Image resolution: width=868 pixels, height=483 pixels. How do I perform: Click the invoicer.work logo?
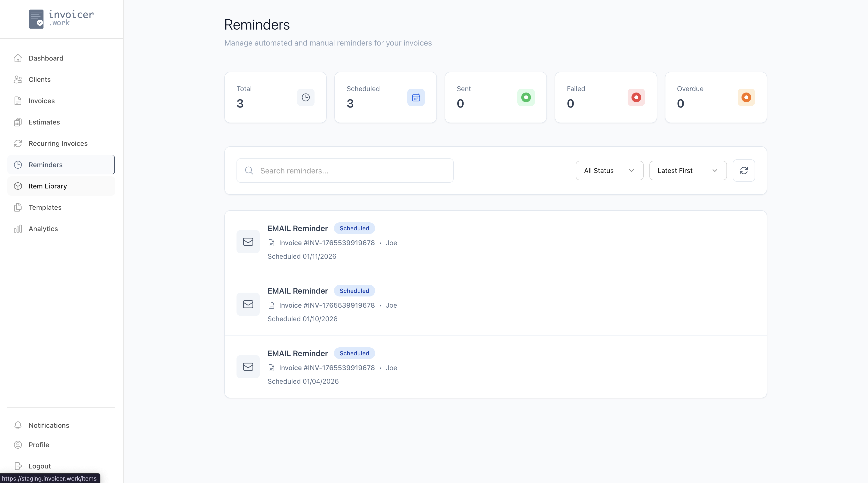pos(61,19)
